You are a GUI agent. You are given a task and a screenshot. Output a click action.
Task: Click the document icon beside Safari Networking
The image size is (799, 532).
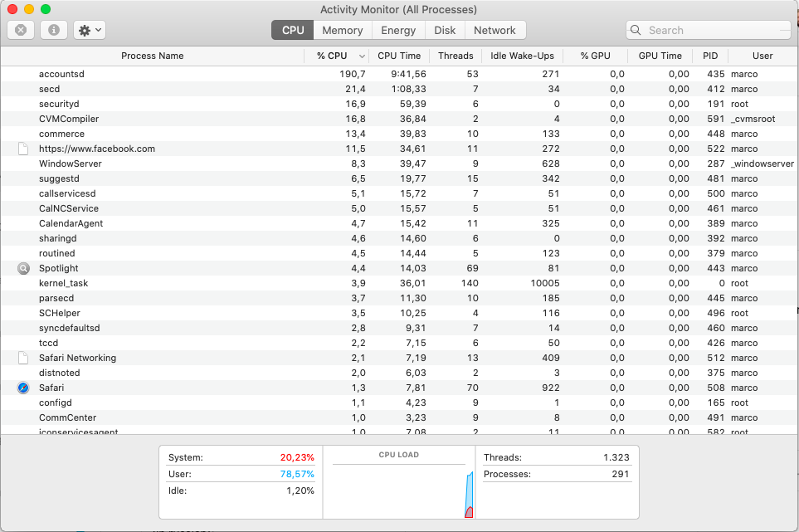point(23,358)
